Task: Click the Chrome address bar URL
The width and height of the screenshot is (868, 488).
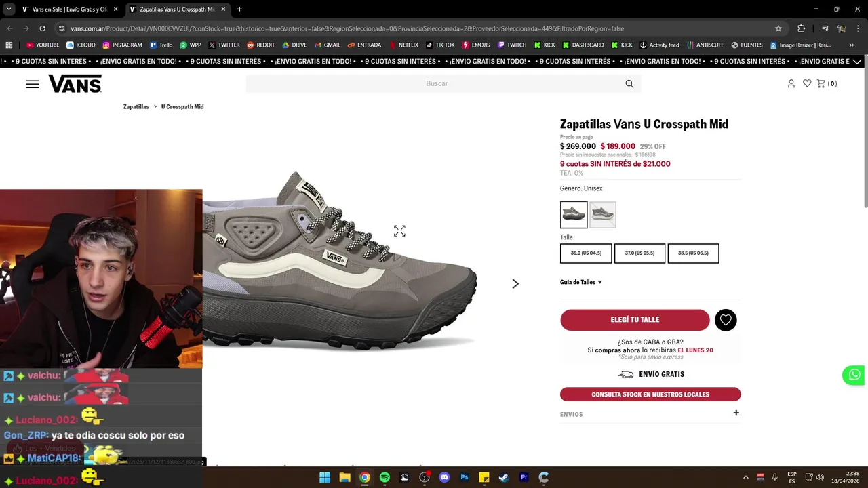Action: (347, 28)
